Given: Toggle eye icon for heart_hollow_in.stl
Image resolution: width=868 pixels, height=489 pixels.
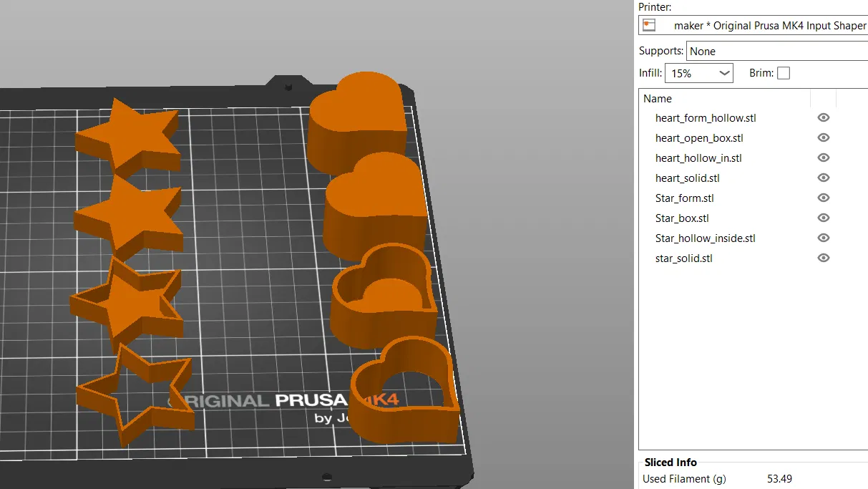Looking at the screenshot, I should (824, 158).
